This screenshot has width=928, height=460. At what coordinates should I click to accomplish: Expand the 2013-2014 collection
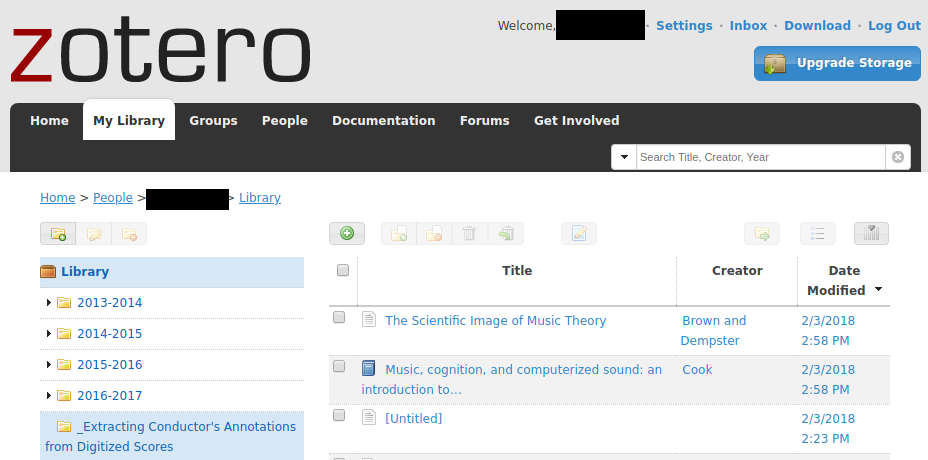48,303
